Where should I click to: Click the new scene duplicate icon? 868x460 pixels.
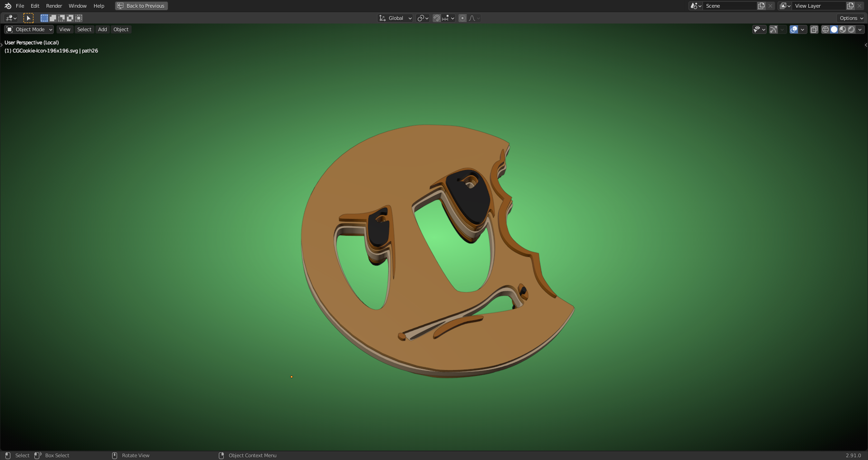761,6
